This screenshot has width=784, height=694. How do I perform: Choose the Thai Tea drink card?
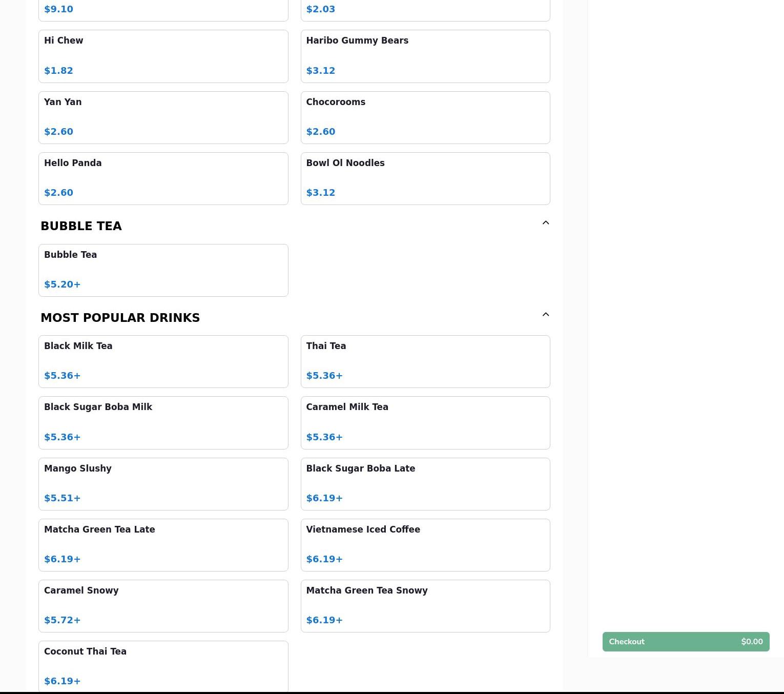click(425, 361)
